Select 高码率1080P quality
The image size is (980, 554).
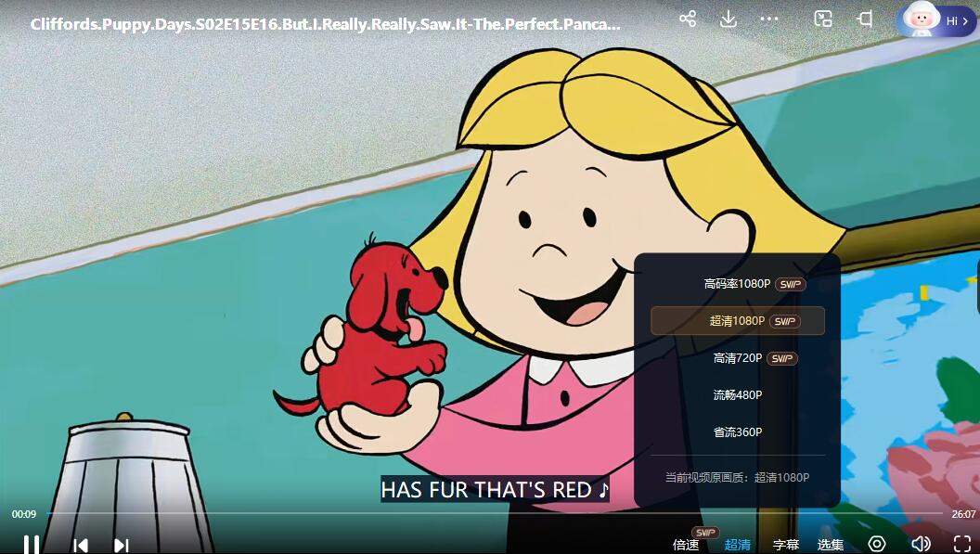(738, 284)
